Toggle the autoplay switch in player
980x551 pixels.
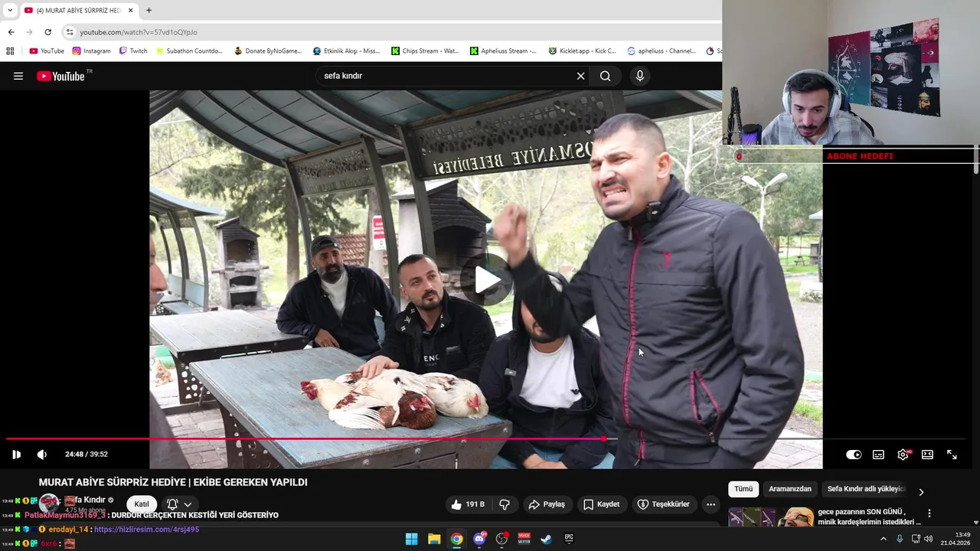pyautogui.click(x=854, y=455)
